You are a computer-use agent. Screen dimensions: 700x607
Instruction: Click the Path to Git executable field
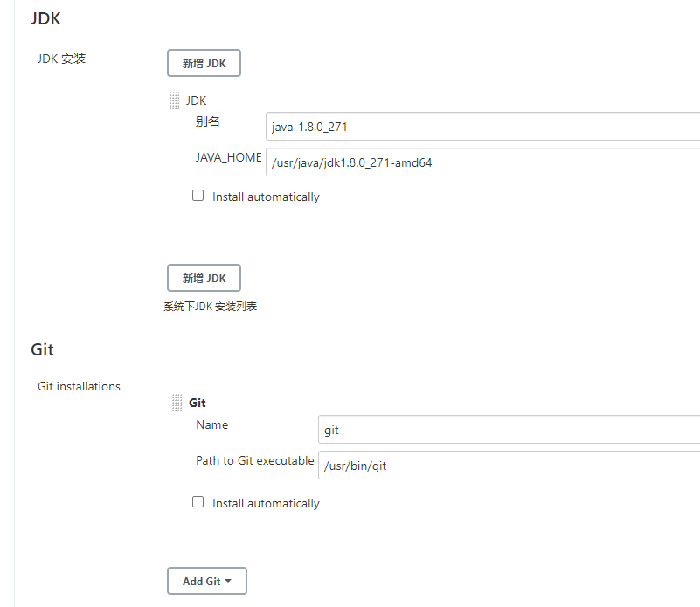[x=507, y=466]
